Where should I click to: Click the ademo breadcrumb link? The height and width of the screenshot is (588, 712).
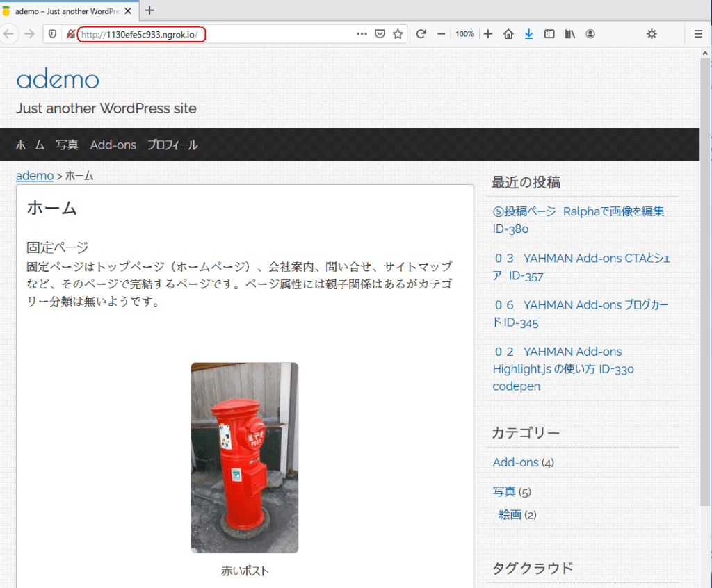pos(35,176)
